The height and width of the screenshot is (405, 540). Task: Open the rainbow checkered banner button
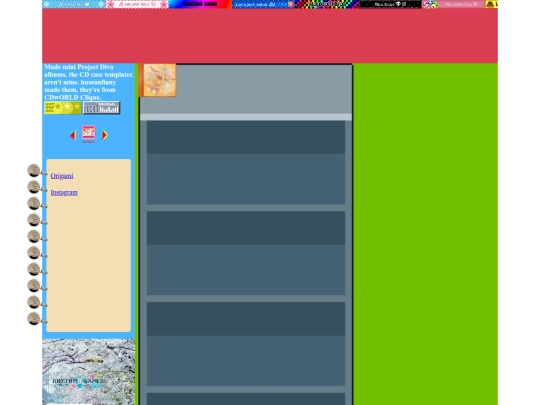[x=327, y=4]
